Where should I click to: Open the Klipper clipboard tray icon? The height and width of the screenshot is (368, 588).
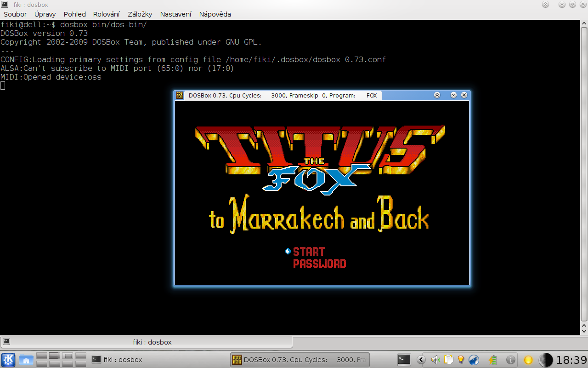point(449,360)
